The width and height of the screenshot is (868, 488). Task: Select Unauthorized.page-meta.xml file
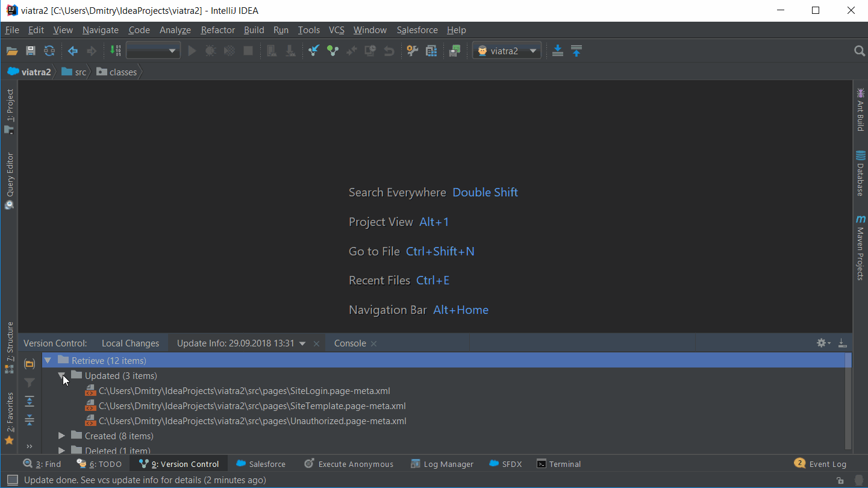(246, 421)
